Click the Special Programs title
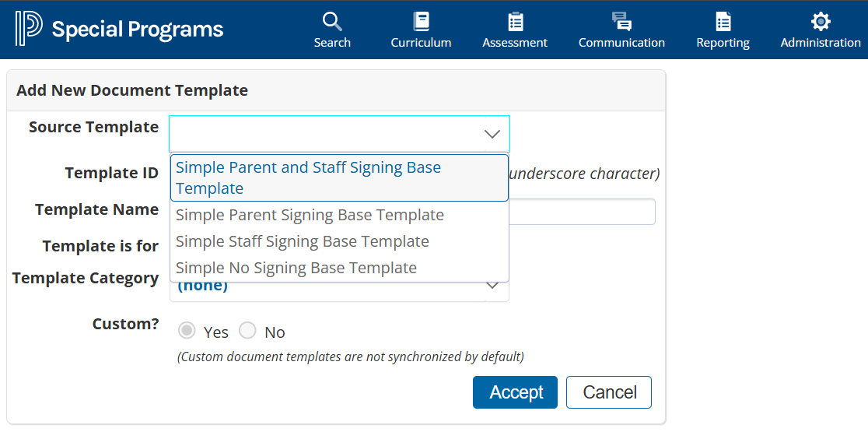Image resolution: width=868 pixels, height=432 pixels. (138, 30)
